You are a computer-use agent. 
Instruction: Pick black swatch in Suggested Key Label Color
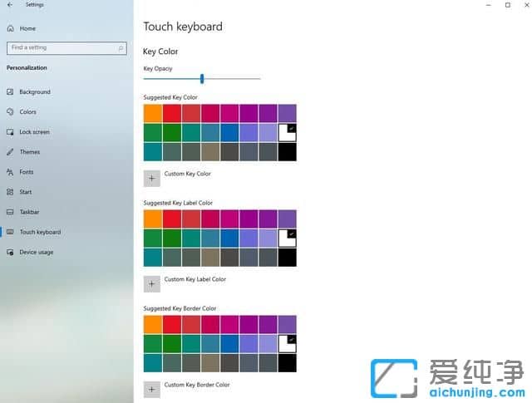[x=288, y=258]
